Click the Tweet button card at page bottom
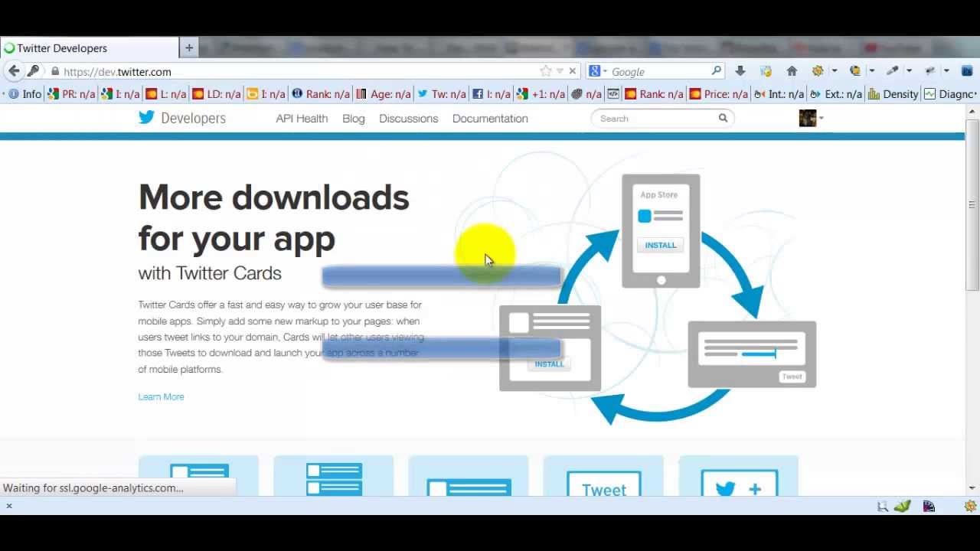This screenshot has width=980, height=551. 603,476
